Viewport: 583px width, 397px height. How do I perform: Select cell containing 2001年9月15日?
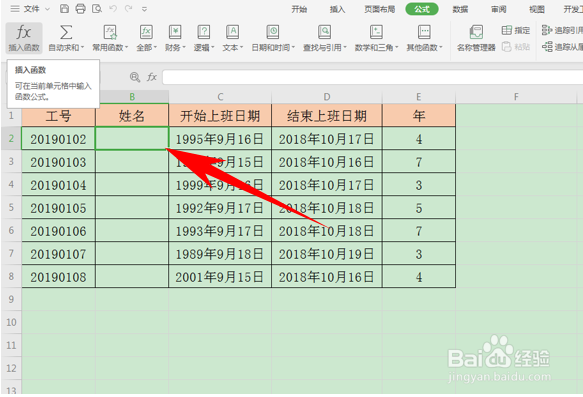220,276
